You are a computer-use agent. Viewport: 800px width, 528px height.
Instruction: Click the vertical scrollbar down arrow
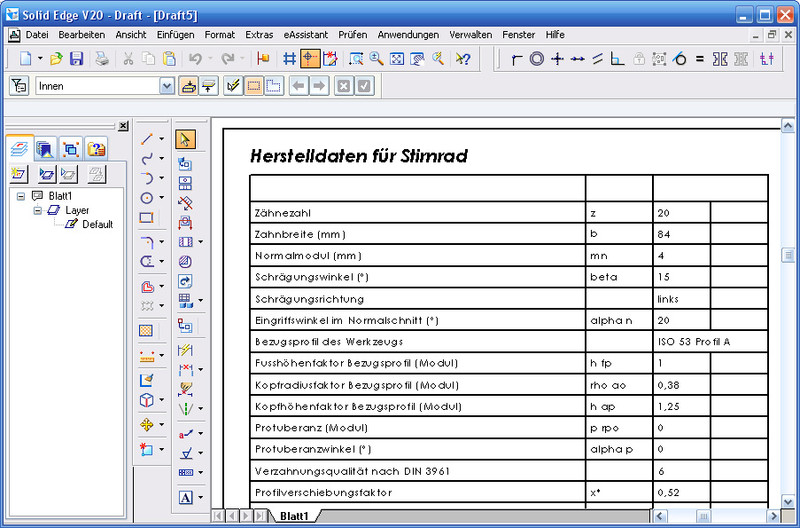(788, 499)
